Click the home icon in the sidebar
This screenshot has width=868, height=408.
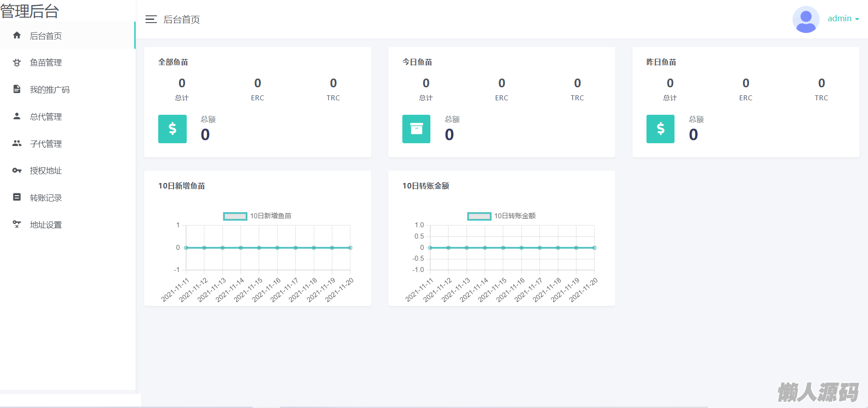click(x=17, y=35)
